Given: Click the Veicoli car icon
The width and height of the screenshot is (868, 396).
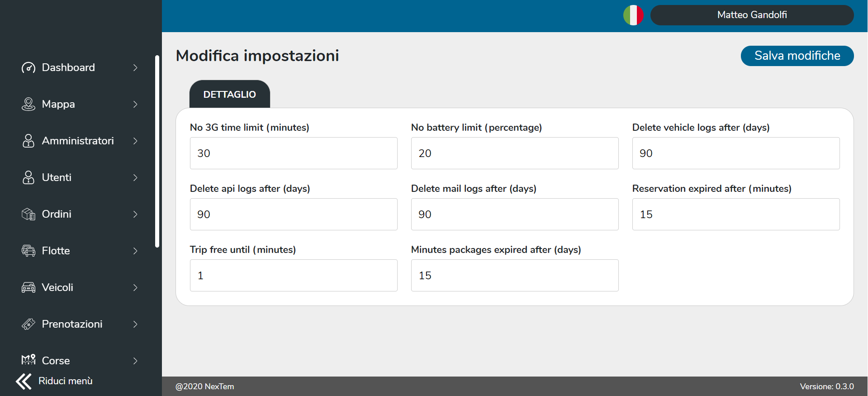Looking at the screenshot, I should (28, 288).
